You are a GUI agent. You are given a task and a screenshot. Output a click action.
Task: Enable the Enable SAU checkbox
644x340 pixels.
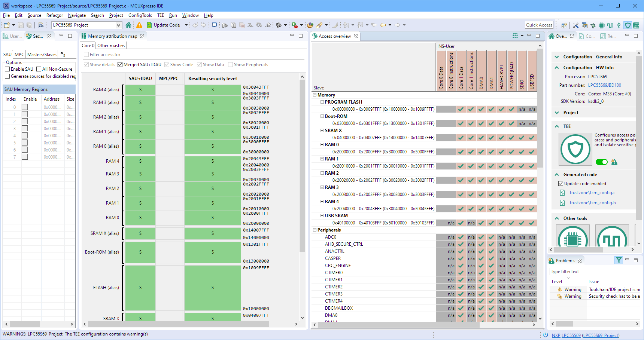(7, 69)
